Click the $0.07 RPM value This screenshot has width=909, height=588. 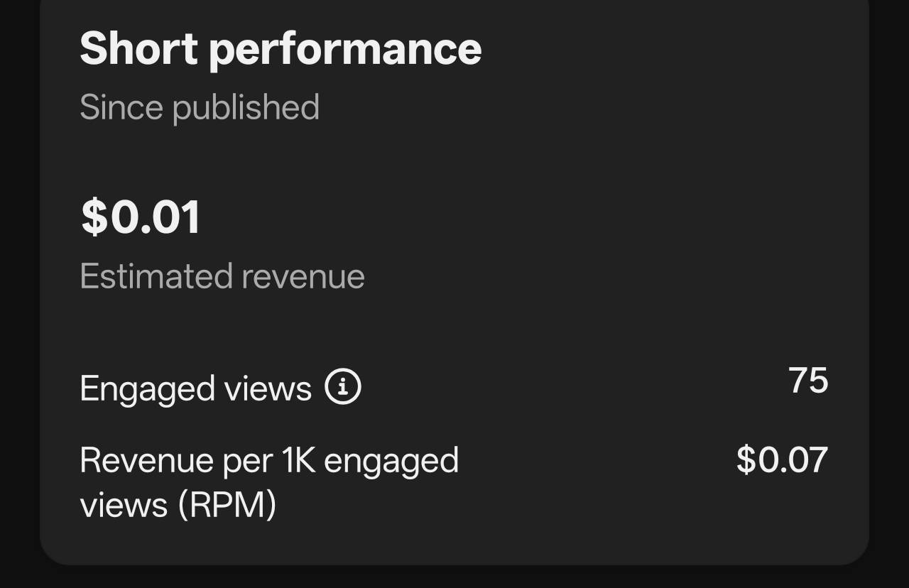(x=782, y=459)
